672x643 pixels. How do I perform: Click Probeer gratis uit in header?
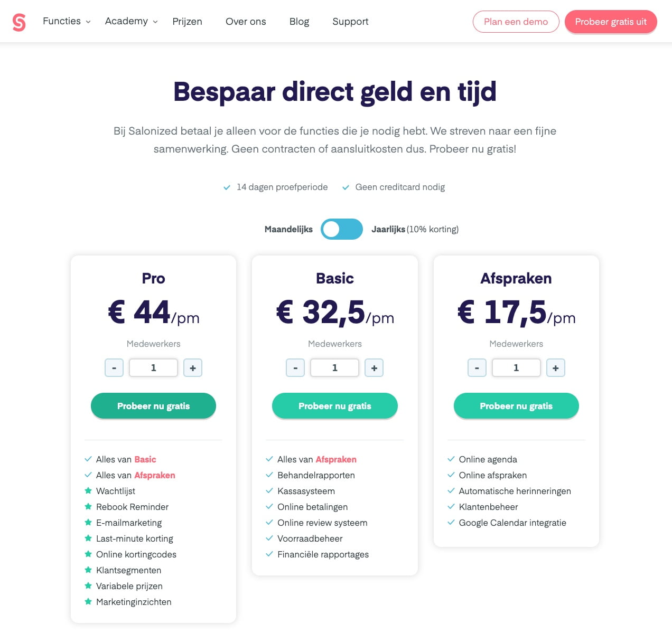pos(611,22)
